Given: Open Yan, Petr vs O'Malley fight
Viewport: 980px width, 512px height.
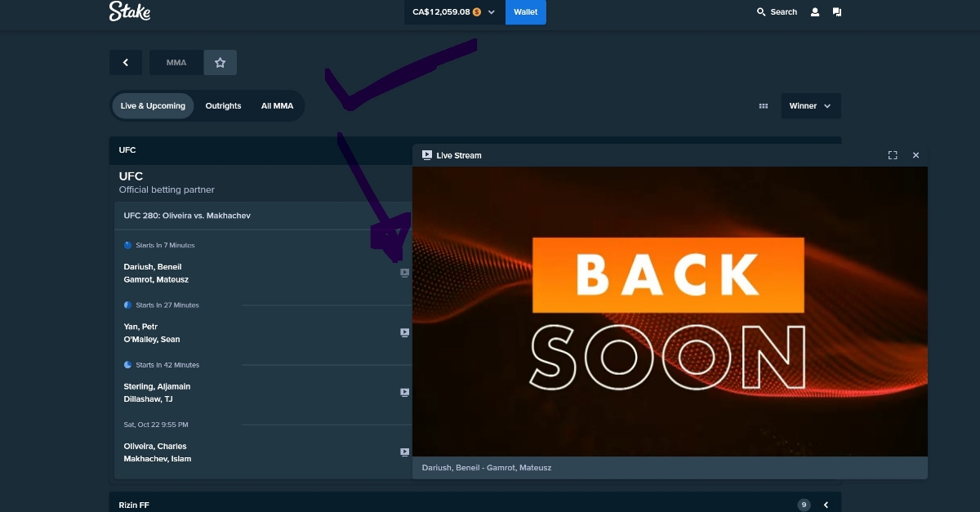Looking at the screenshot, I should coord(152,333).
